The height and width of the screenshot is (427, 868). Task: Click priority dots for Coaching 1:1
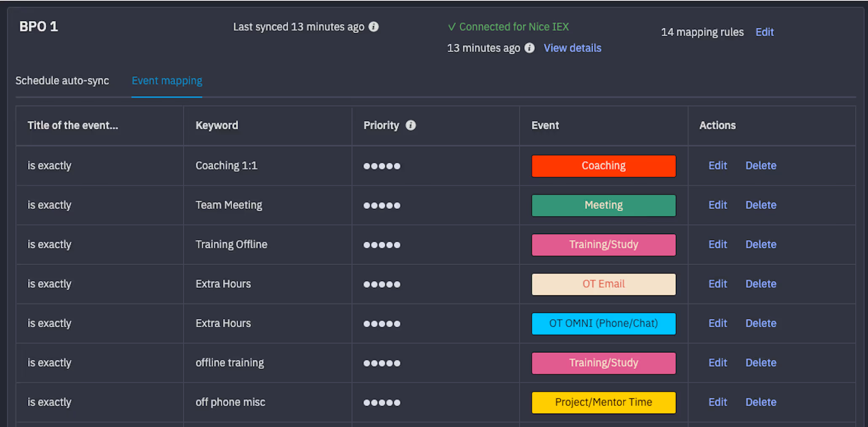click(382, 166)
